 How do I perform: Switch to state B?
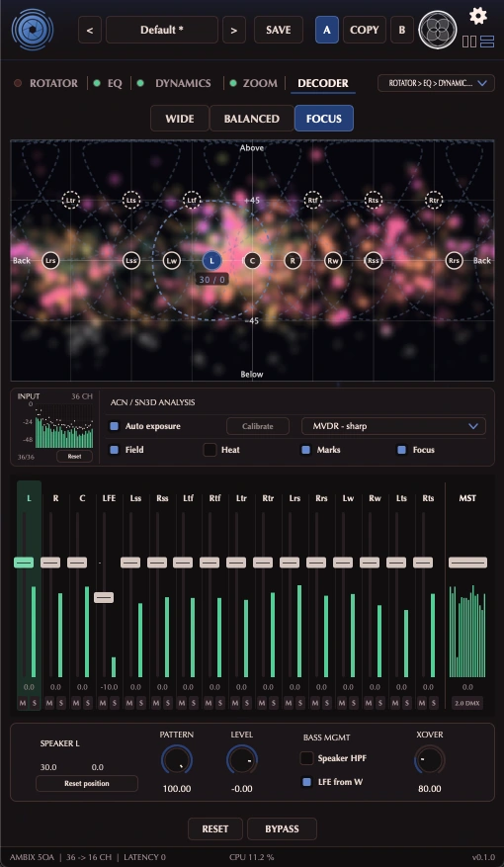[x=402, y=30]
